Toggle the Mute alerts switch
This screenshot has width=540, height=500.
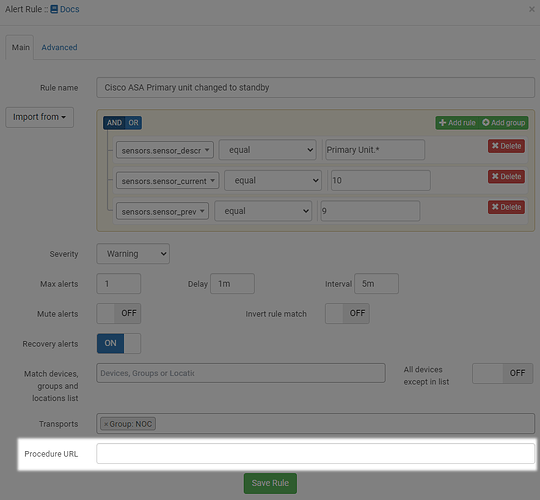point(119,313)
